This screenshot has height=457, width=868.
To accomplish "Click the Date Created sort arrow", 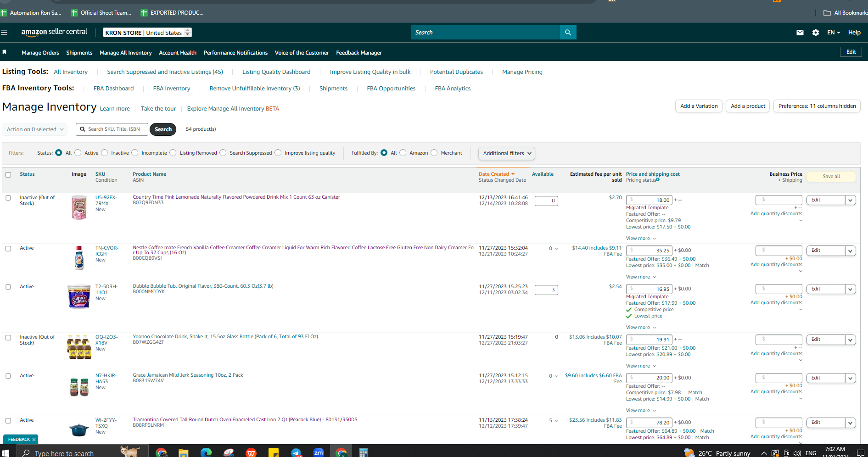I will click(513, 174).
